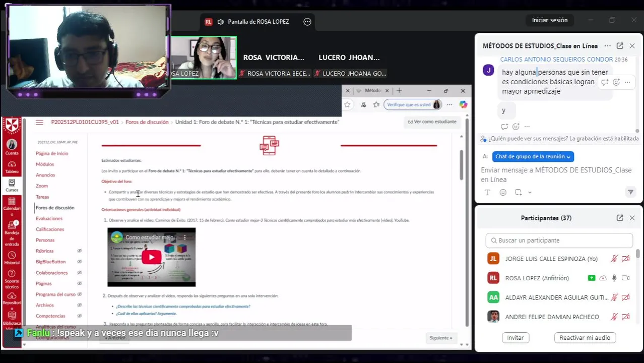Open browser extensions icon in address bar
The height and width of the screenshot is (363, 644).
(363, 104)
